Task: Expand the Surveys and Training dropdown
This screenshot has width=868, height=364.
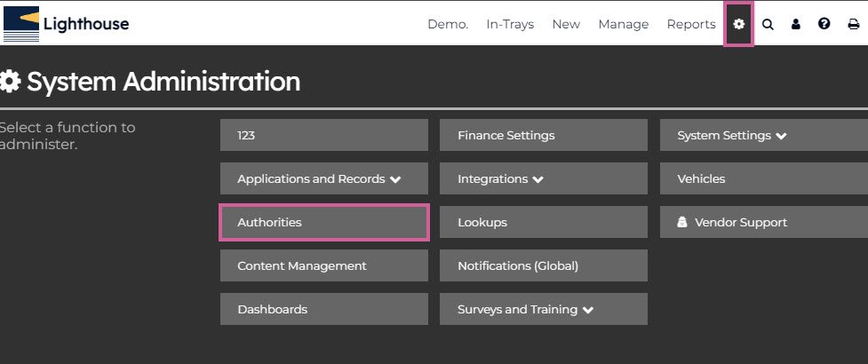Action: pos(543,310)
